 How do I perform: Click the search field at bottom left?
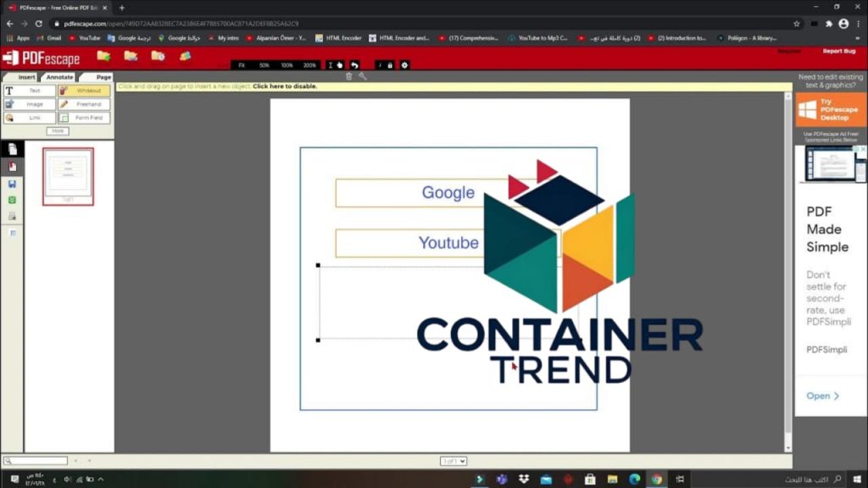36,460
